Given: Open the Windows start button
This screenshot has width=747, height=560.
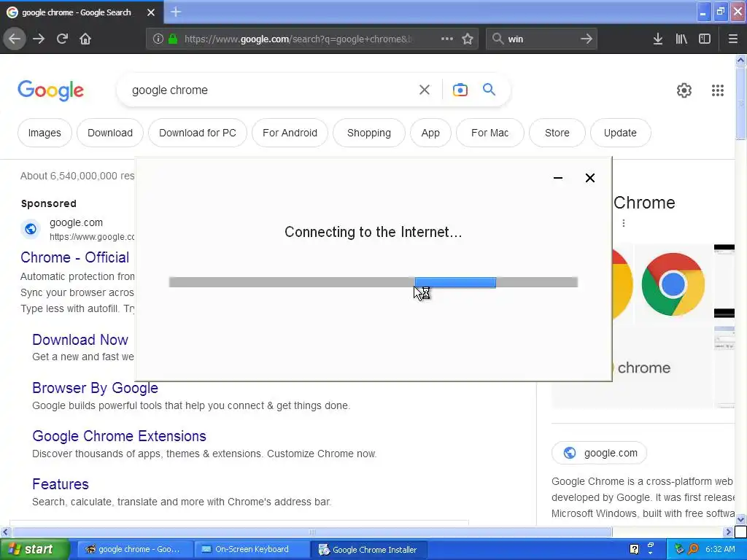Looking at the screenshot, I should click(35, 550).
